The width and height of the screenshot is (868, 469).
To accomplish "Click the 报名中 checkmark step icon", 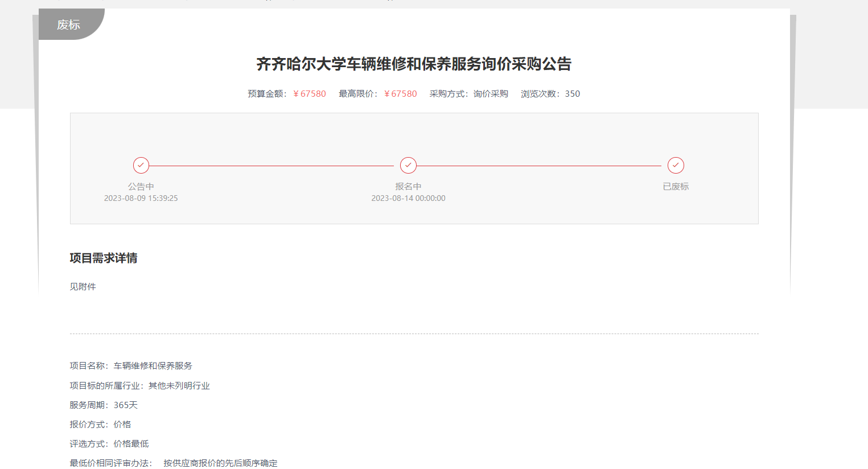I will coord(408,165).
